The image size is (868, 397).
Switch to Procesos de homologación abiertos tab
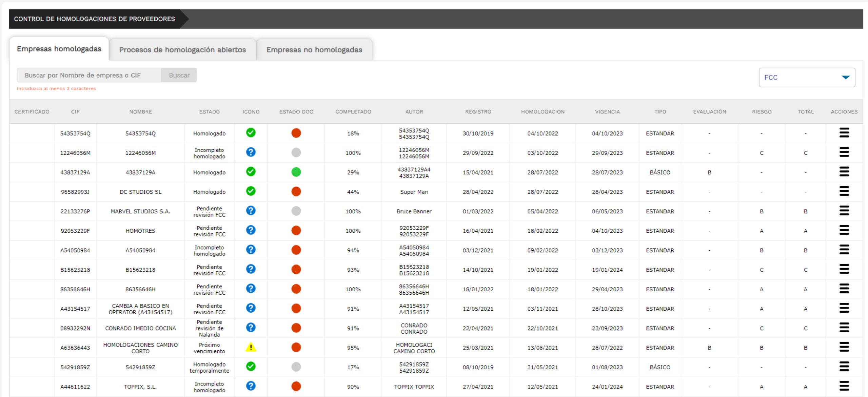click(182, 49)
